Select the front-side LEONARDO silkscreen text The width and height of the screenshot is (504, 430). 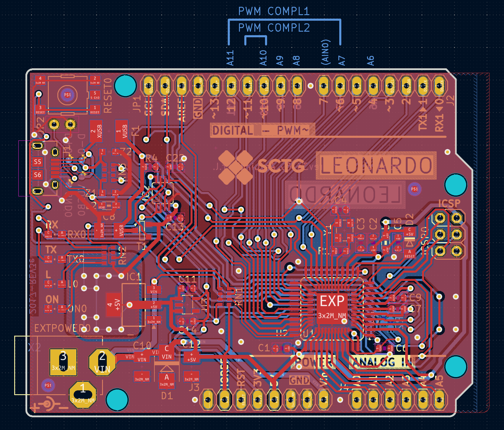click(376, 166)
